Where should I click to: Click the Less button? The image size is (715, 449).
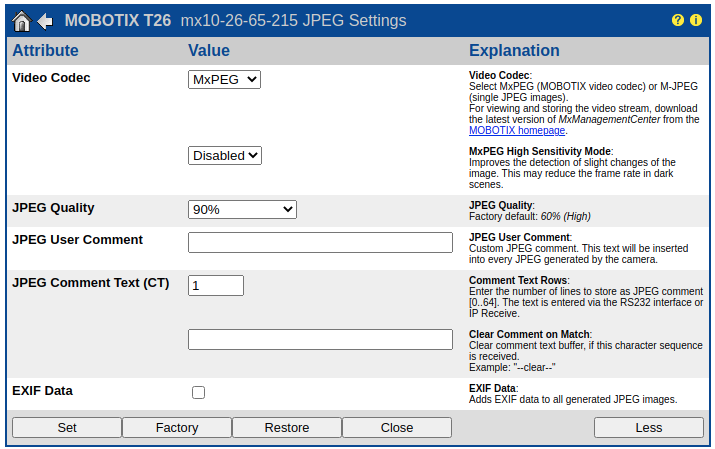tap(648, 428)
